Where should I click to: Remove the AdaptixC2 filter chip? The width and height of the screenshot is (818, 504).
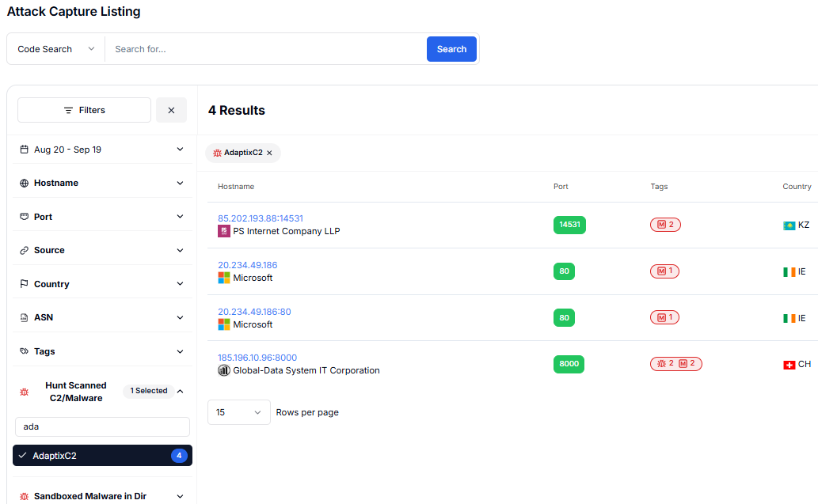[269, 153]
